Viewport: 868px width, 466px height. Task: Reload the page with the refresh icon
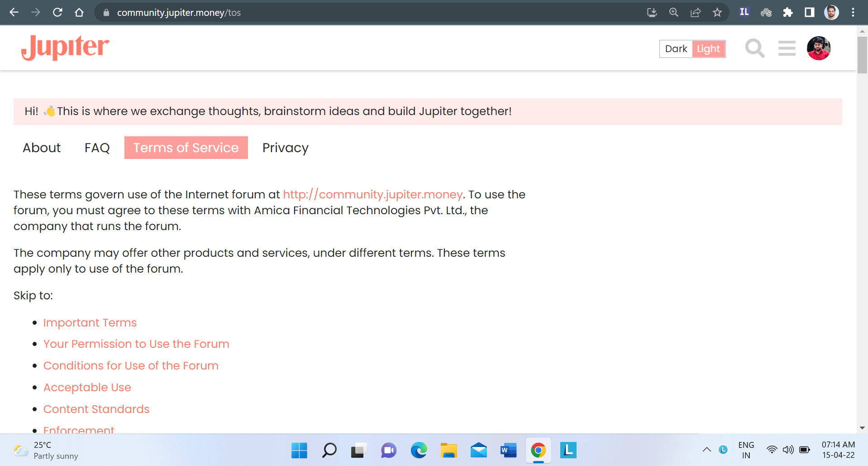click(57, 12)
